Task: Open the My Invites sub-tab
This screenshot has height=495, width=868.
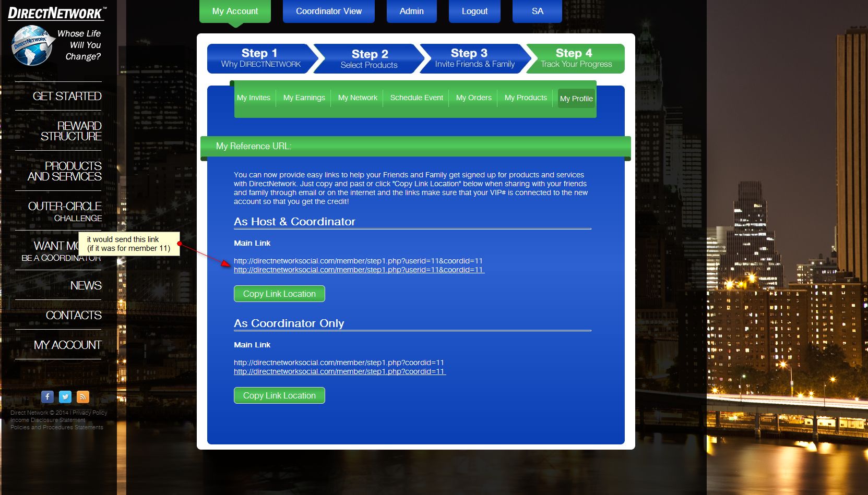Action: pyautogui.click(x=254, y=98)
